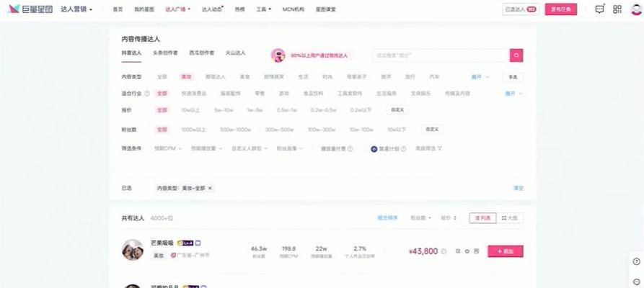Expand the 内容类型 row with 展开
Image resolution: width=644 pixels, height=288 pixels.
[480, 77]
